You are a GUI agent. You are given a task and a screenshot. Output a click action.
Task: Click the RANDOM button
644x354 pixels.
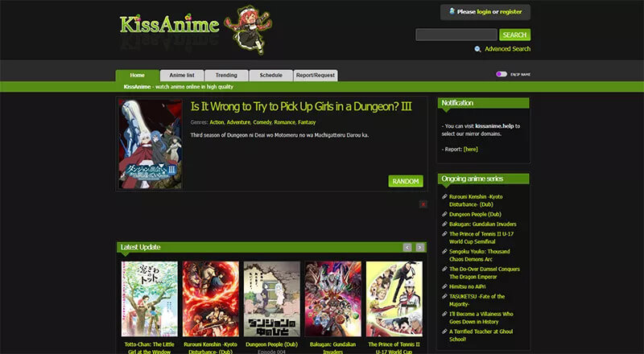tap(406, 181)
